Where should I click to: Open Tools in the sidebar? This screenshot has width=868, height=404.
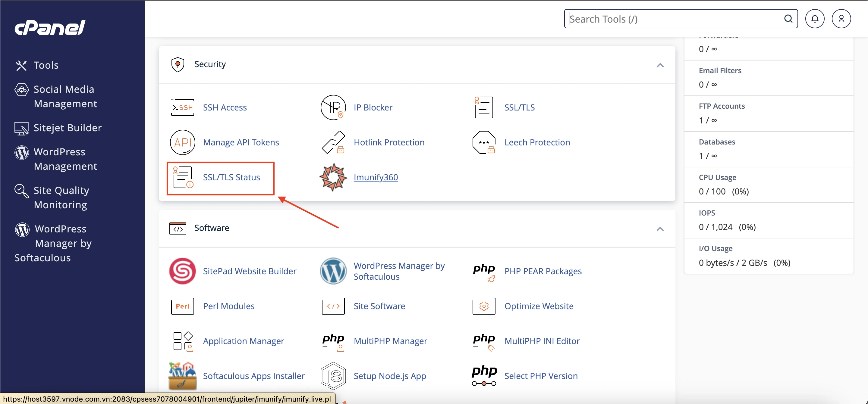point(37,65)
